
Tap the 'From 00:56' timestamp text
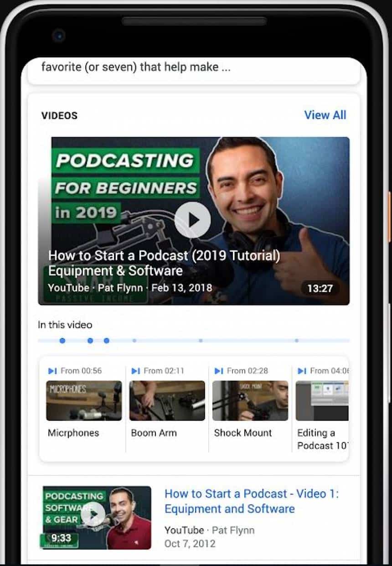point(81,371)
